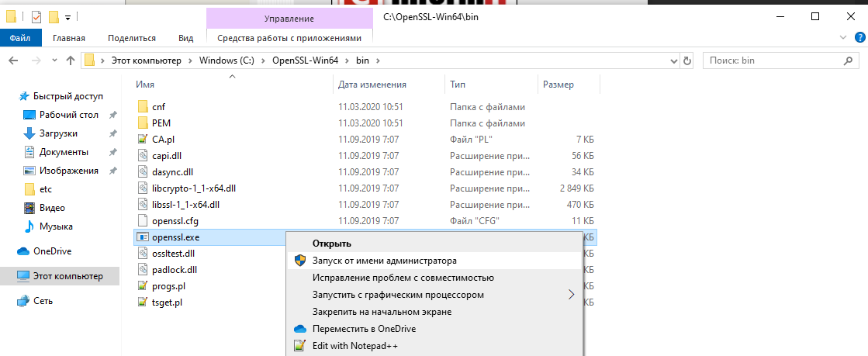This screenshot has width=868, height=356.
Task: Open the 'Вид' ribbon tab
Action: tap(185, 37)
